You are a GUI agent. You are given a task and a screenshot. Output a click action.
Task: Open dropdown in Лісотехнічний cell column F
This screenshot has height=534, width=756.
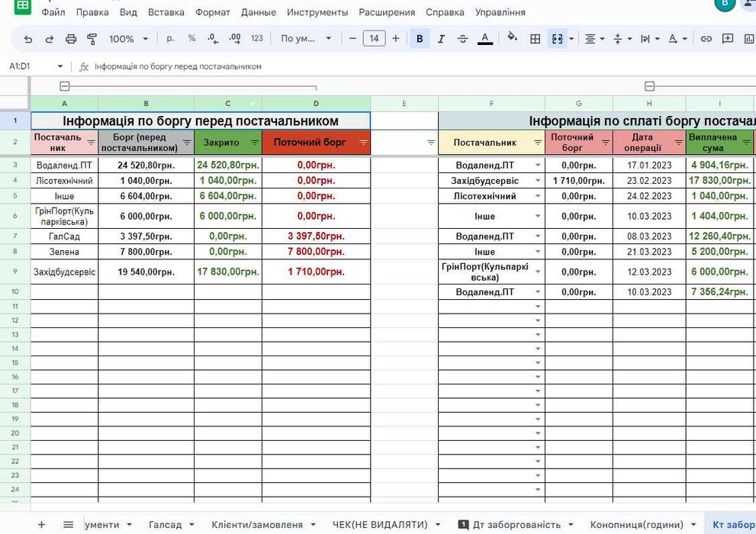pos(538,196)
